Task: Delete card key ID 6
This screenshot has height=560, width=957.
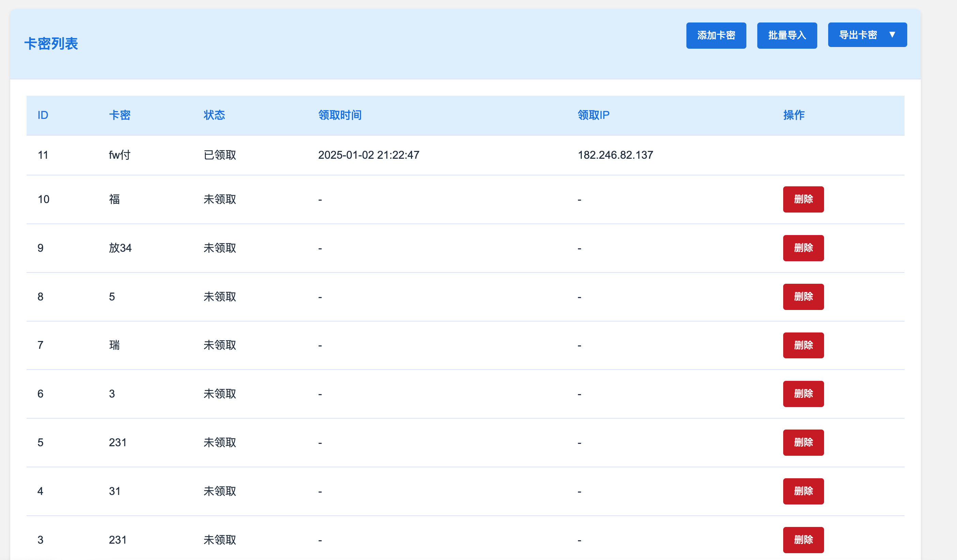Action: click(803, 394)
